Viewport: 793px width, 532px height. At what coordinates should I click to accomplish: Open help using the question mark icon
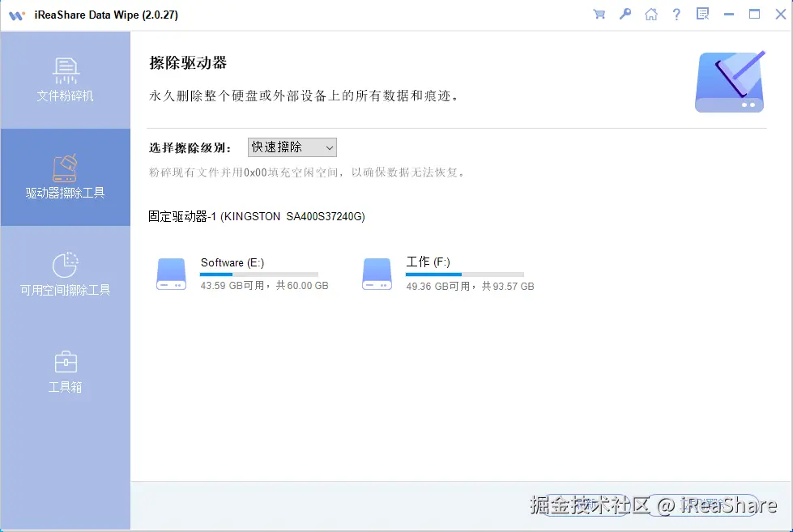tap(676, 14)
